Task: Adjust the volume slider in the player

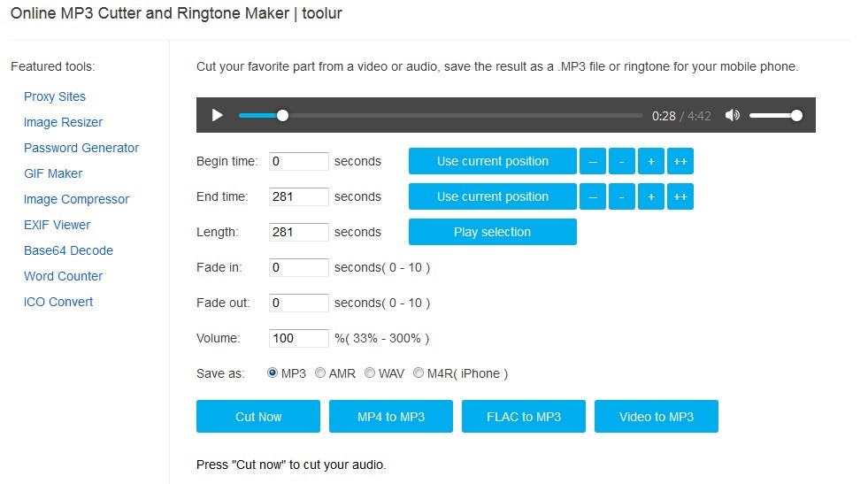Action: click(774, 115)
